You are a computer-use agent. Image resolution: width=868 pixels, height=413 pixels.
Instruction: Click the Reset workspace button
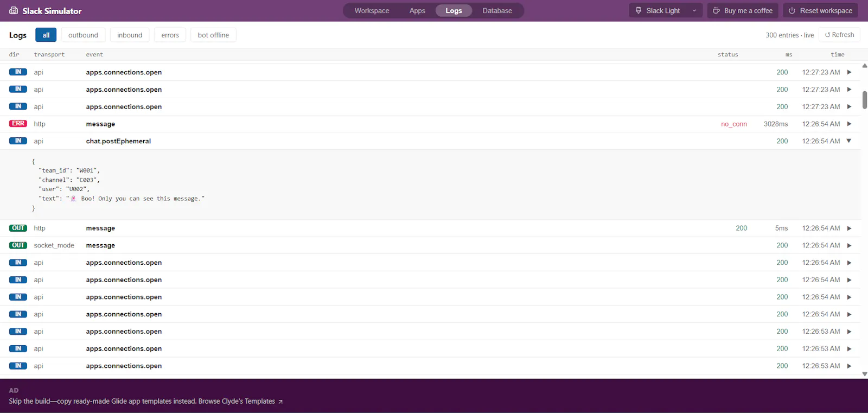tap(820, 10)
